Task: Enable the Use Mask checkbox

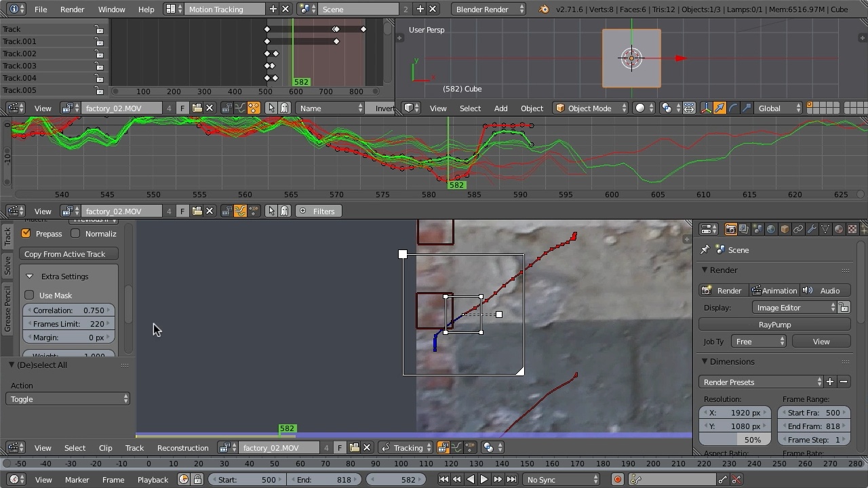Action: 29,296
